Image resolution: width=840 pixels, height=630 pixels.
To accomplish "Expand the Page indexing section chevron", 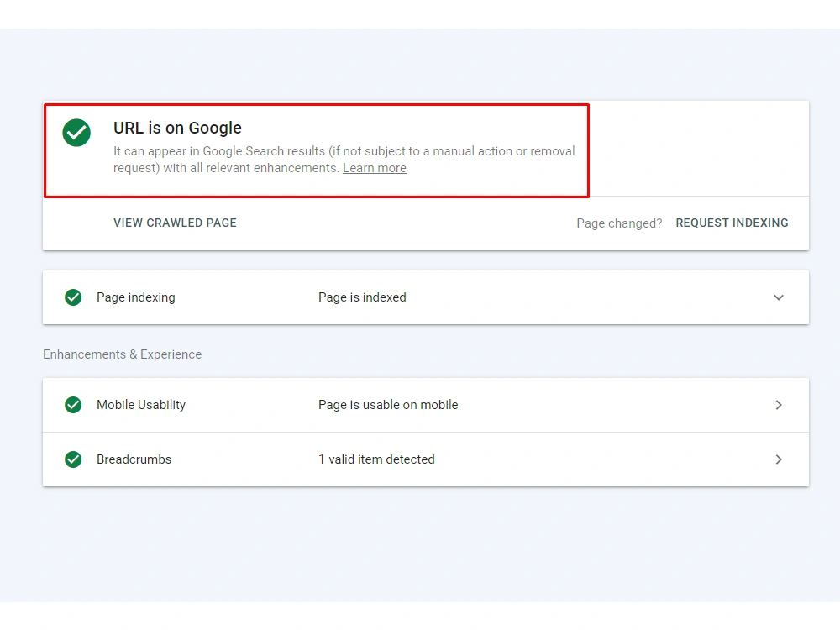I will pos(779,297).
